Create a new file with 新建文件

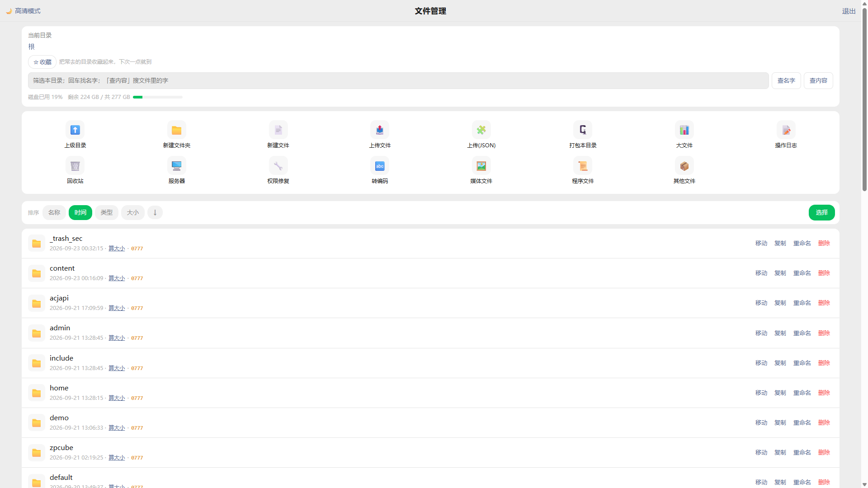coord(278,130)
